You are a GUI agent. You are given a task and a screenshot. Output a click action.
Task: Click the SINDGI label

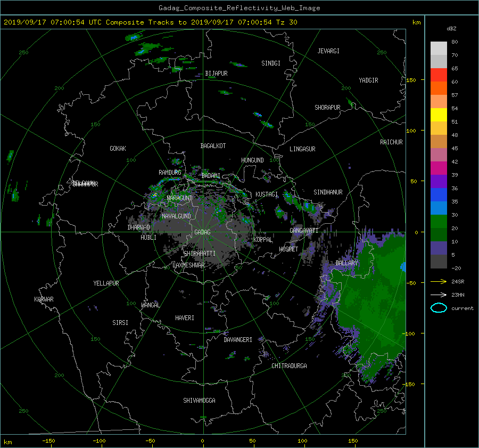point(271,63)
